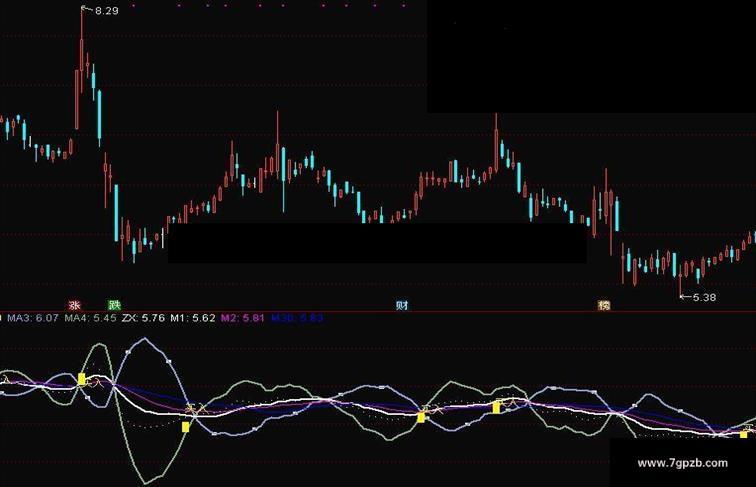Click the green 跌 event marker
This screenshot has height=487, width=756.
(114, 305)
